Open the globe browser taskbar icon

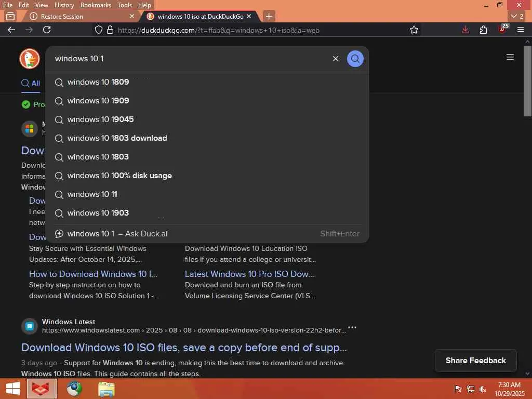click(x=74, y=389)
